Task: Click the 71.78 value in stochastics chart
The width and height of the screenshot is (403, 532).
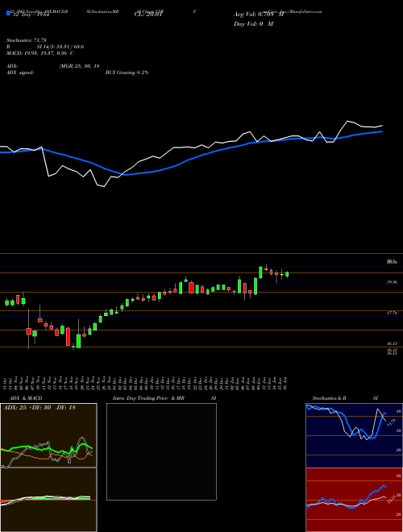Action: pyautogui.click(x=392, y=423)
